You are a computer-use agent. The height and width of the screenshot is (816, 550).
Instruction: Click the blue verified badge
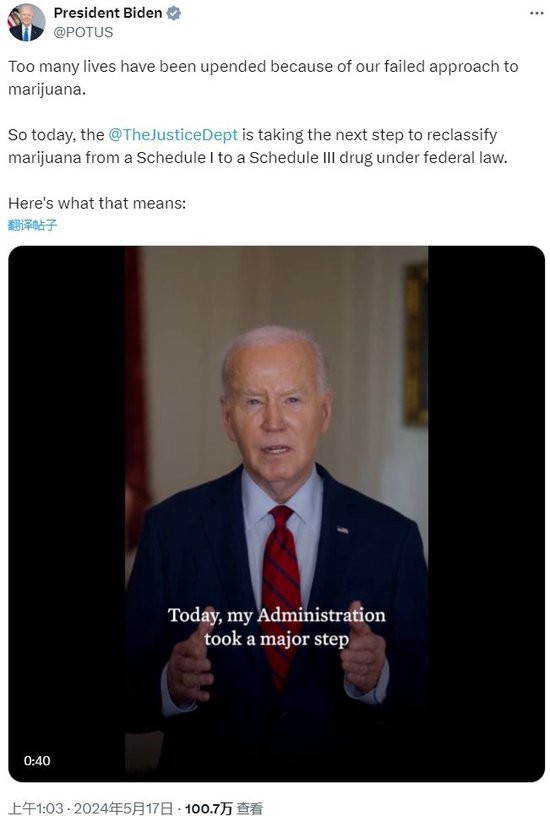[173, 13]
